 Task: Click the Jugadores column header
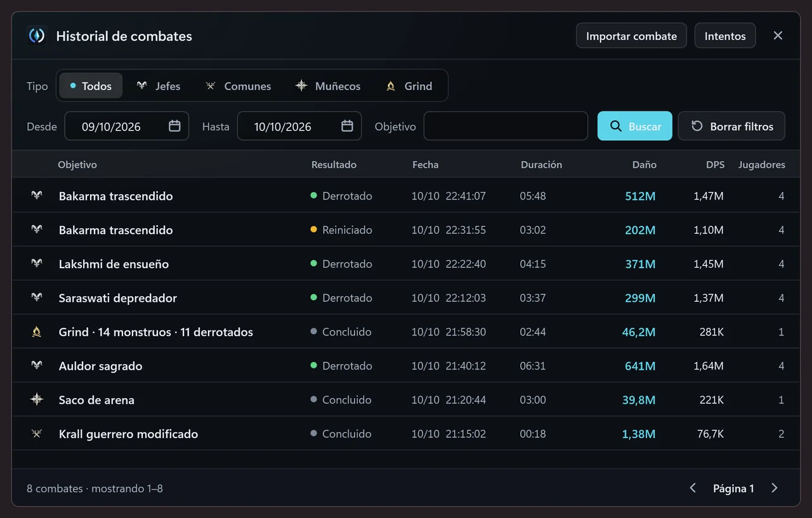(x=761, y=164)
